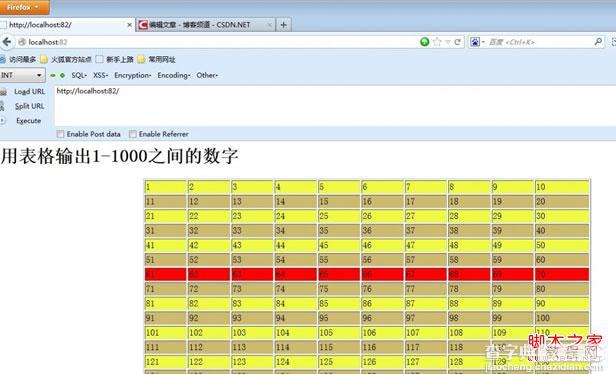The image size is (616, 374).
Task: Open the Encryption menu in HackBar
Action: tap(132, 75)
